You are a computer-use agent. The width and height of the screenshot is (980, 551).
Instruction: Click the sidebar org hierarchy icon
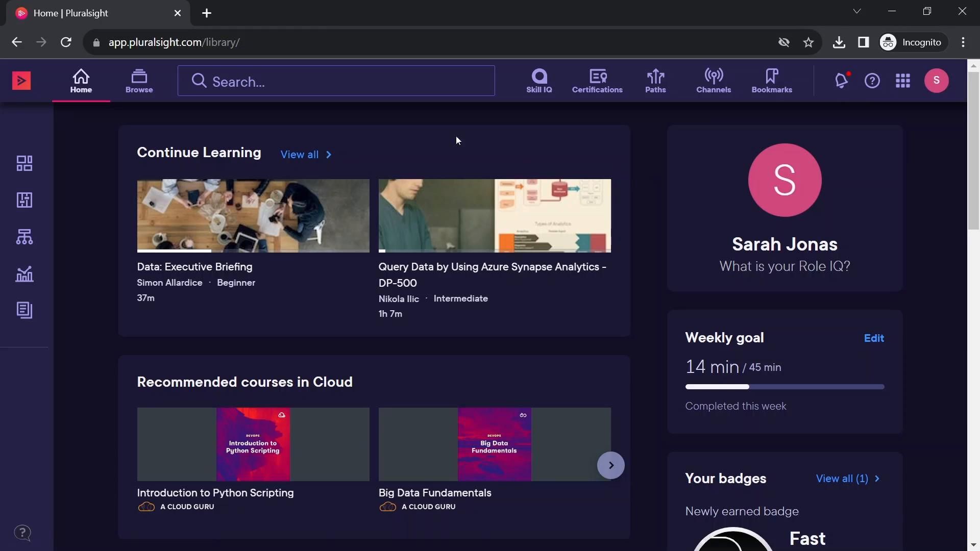[x=24, y=237]
